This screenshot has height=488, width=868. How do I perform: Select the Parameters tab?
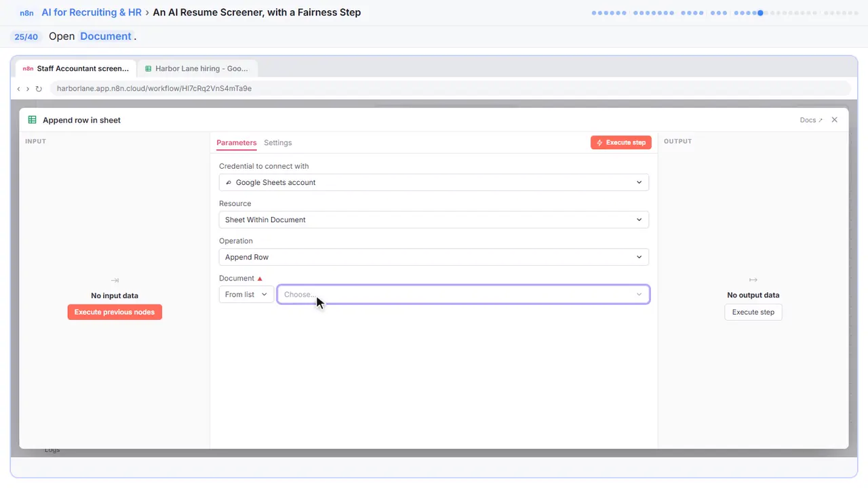pos(237,143)
